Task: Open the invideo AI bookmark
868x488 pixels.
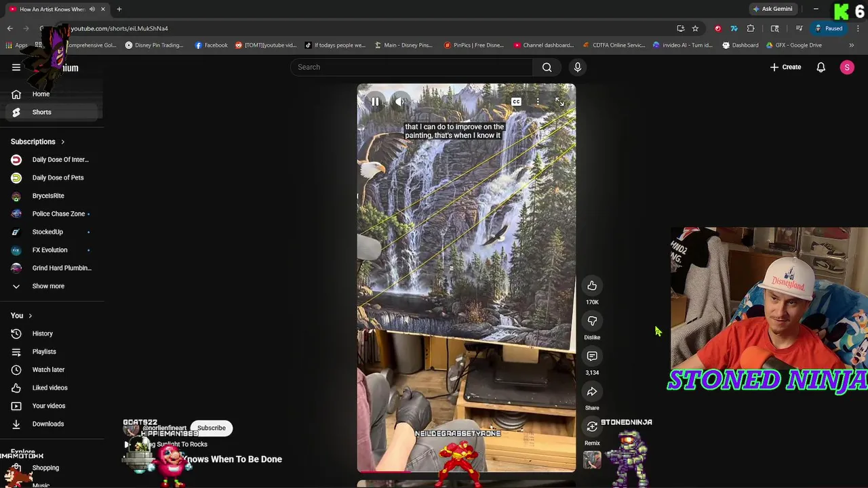Action: click(x=683, y=45)
